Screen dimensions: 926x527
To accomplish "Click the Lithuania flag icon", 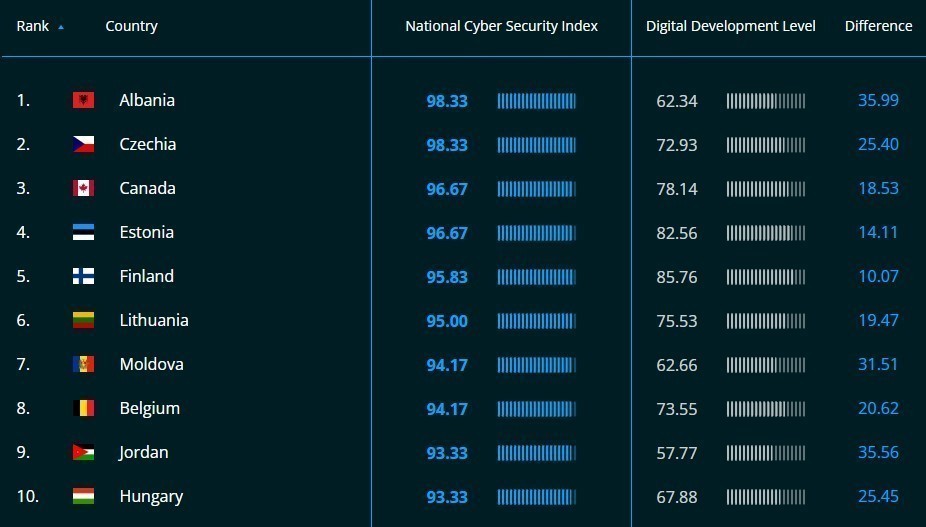I will [83, 320].
